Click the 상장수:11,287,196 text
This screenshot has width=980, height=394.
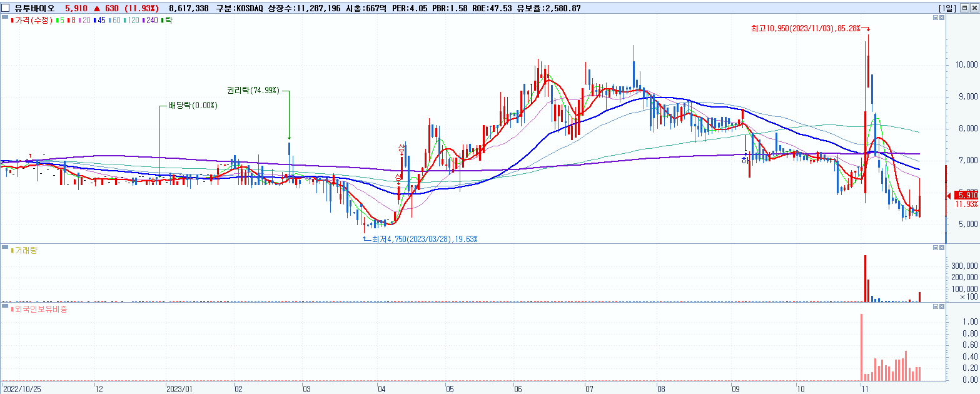point(304,8)
